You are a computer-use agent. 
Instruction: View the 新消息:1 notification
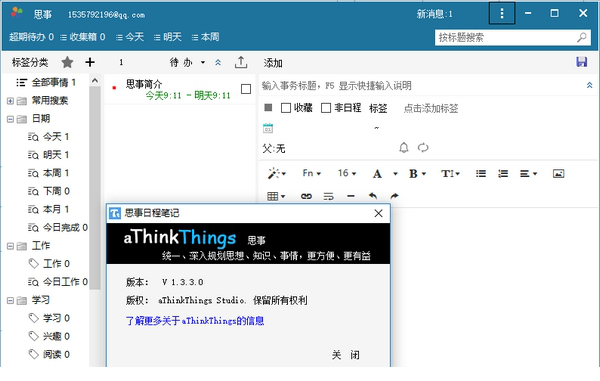point(434,14)
